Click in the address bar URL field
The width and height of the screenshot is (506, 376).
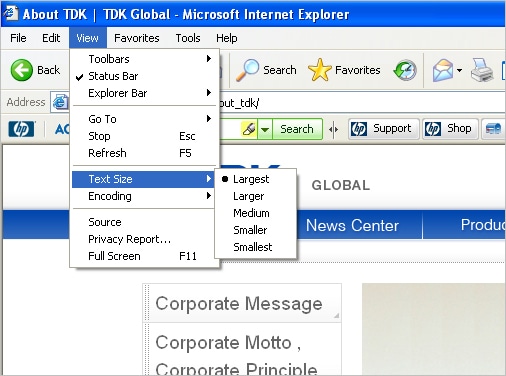362,103
